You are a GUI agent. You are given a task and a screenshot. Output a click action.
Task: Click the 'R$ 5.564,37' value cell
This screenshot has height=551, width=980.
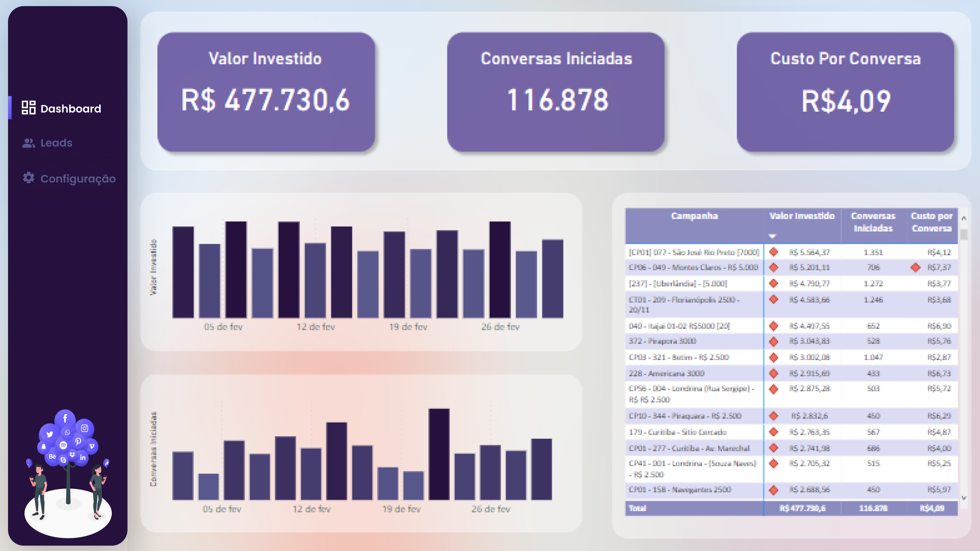pos(809,253)
